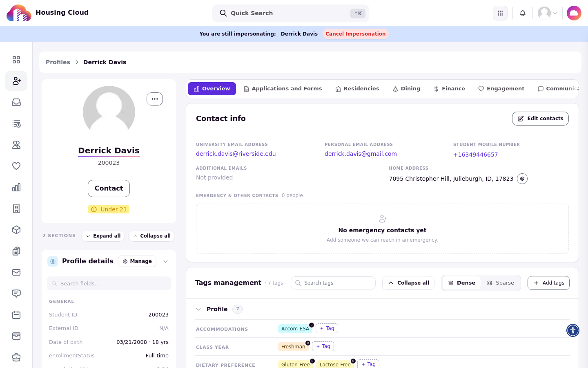Open the notifications bell

coord(523,13)
